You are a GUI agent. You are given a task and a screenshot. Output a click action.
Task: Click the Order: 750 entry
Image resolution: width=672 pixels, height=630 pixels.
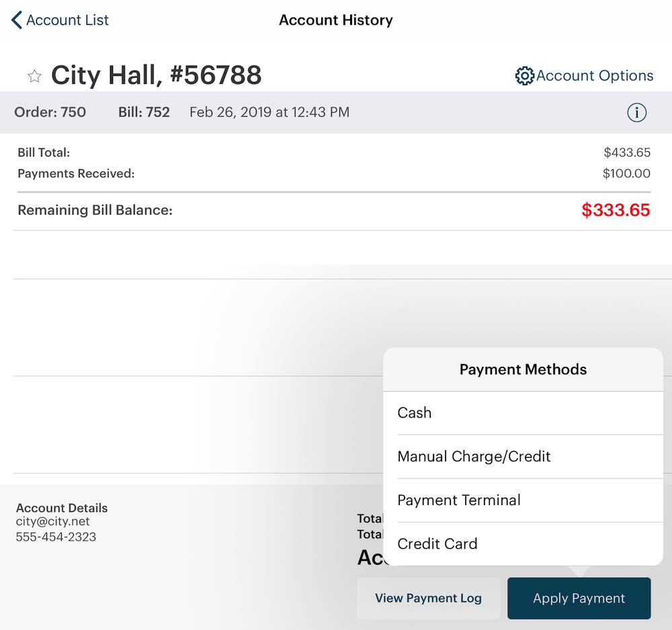click(x=50, y=112)
